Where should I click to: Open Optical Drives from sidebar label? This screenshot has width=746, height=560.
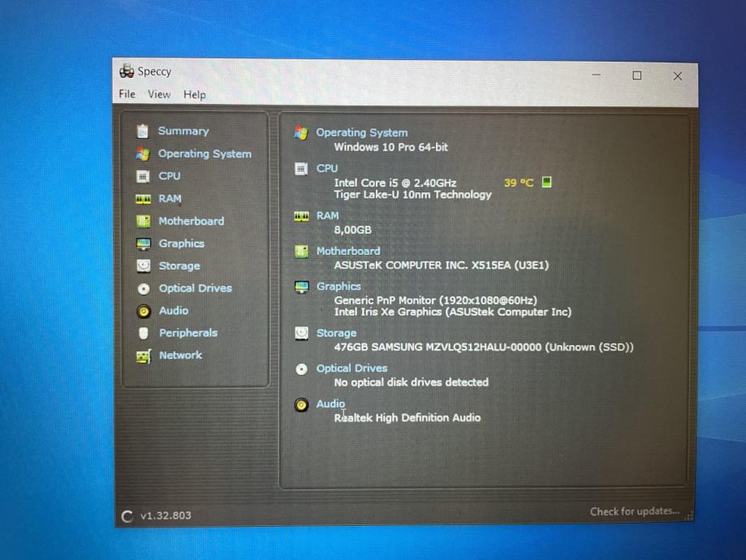(196, 288)
